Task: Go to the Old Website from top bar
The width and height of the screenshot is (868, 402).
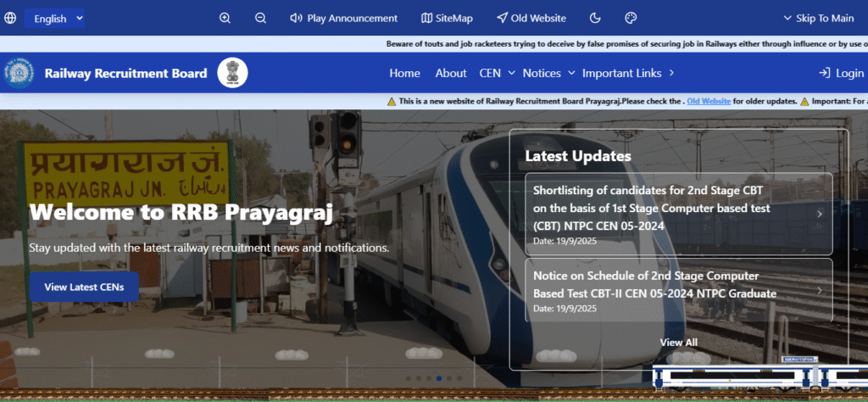Action: (x=531, y=19)
